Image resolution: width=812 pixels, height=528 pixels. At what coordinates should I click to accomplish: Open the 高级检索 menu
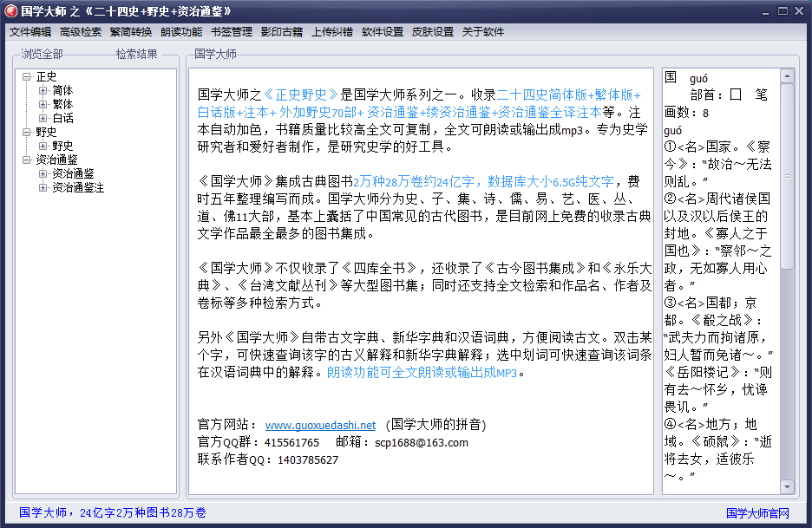click(81, 32)
